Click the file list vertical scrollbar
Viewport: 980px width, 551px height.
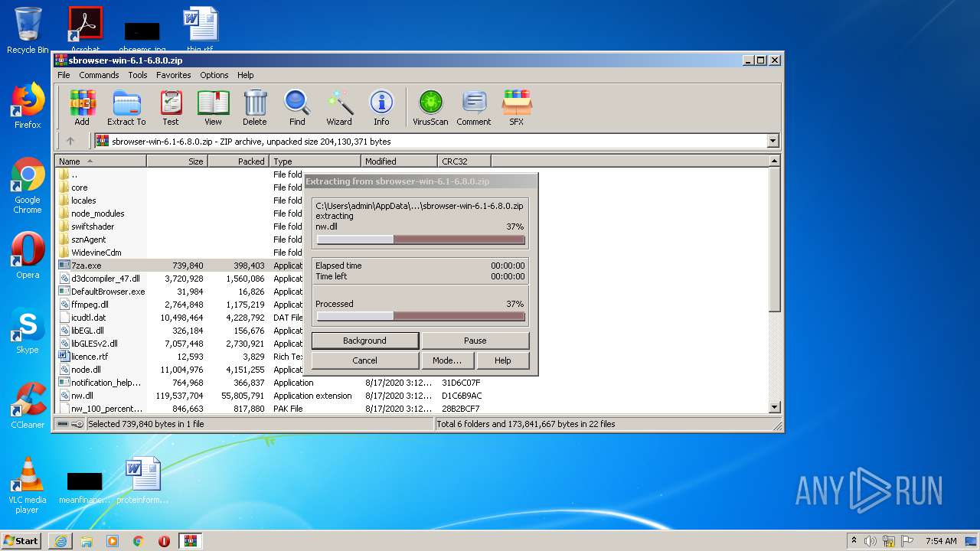[x=775, y=284]
